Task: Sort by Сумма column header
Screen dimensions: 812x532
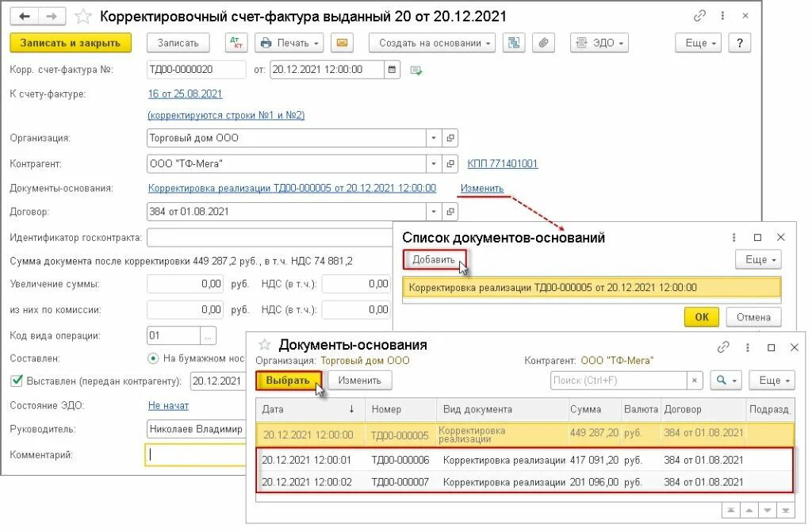Action: pyautogui.click(x=594, y=409)
